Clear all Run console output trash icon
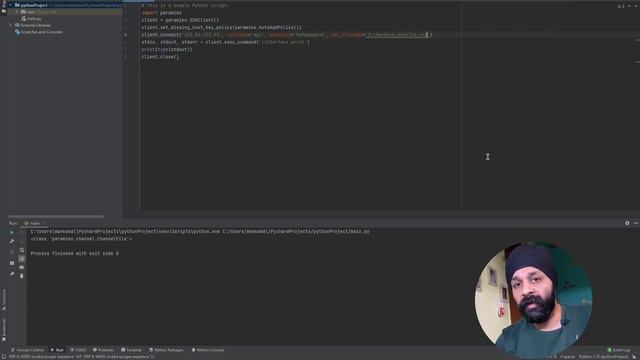 tap(22, 276)
